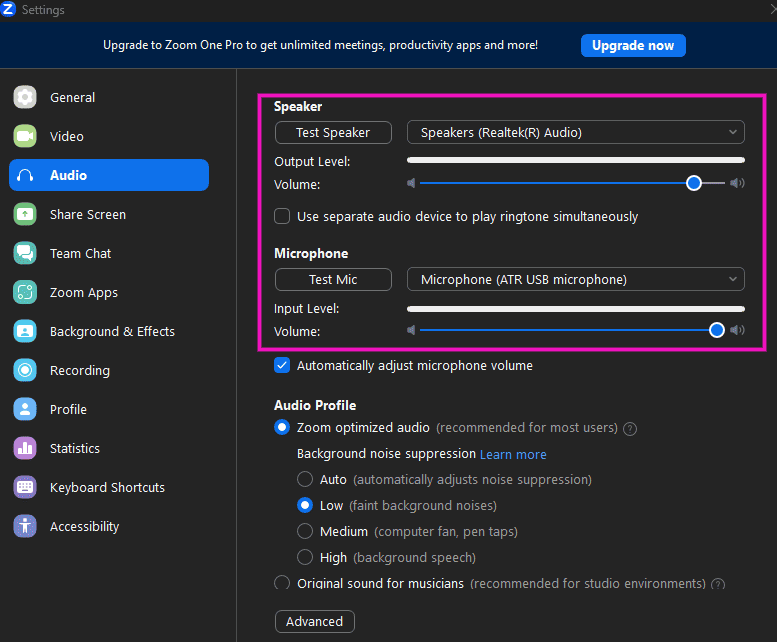Open Background & Effects icon
This screenshot has width=777, height=642.
point(25,331)
